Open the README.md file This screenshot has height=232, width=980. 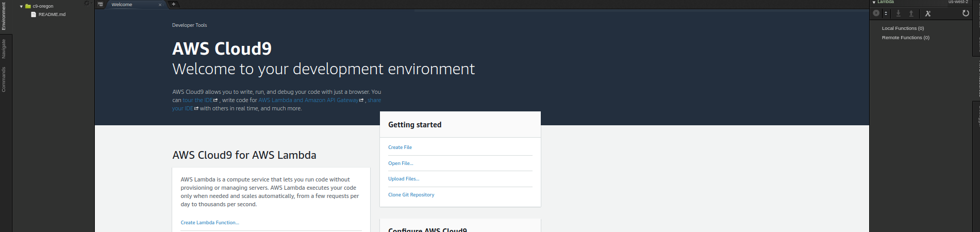pyautogui.click(x=52, y=14)
